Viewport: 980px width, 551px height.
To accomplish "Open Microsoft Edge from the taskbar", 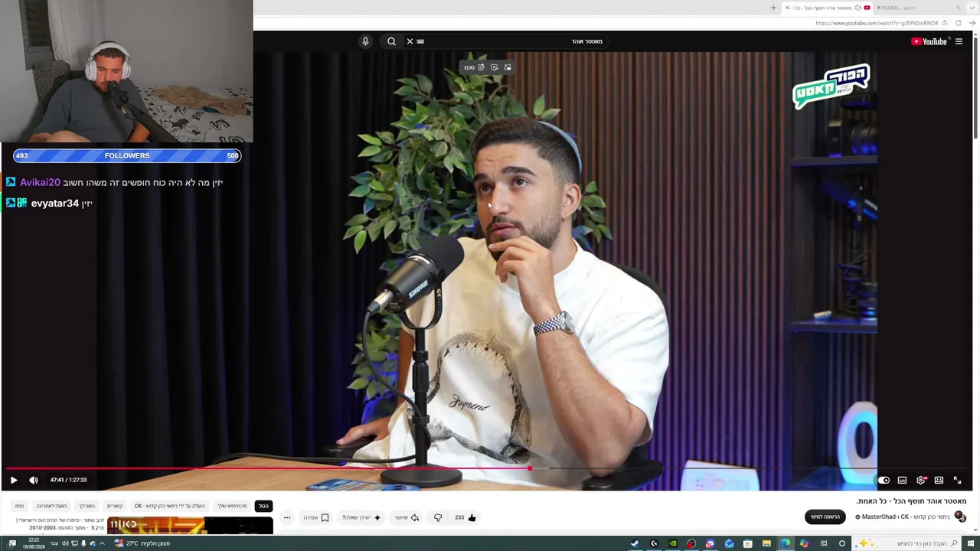I will 786,543.
